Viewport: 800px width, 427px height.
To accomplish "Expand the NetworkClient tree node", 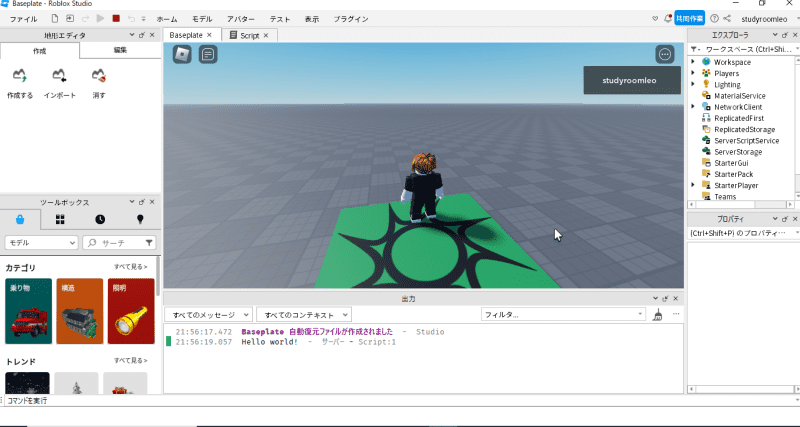I will [693, 107].
